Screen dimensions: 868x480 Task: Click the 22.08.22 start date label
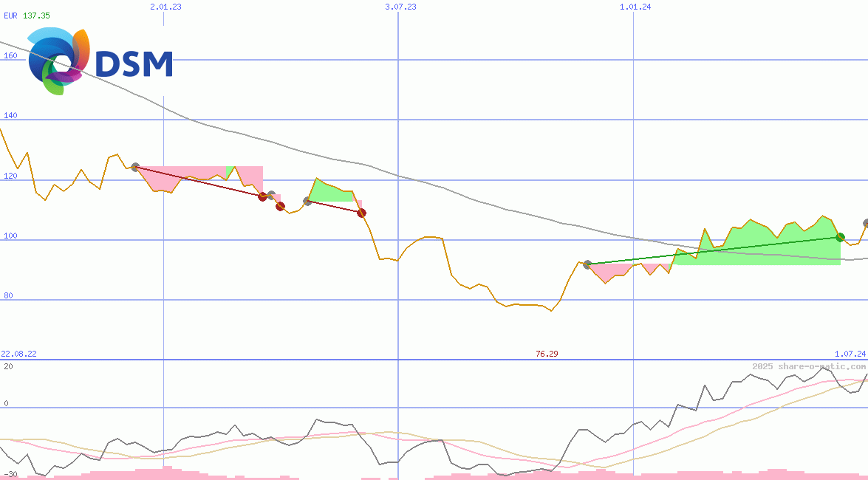point(18,354)
